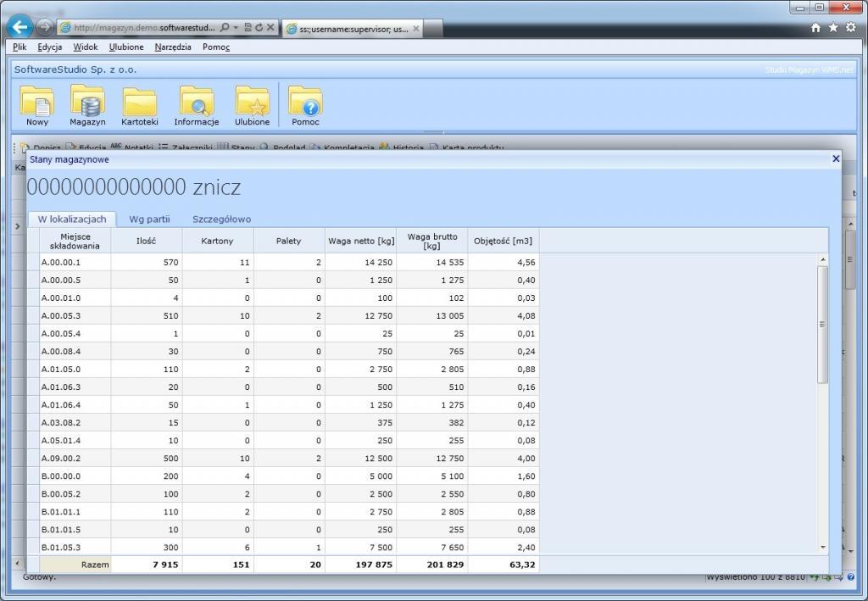Open the Widok menu

(86, 47)
